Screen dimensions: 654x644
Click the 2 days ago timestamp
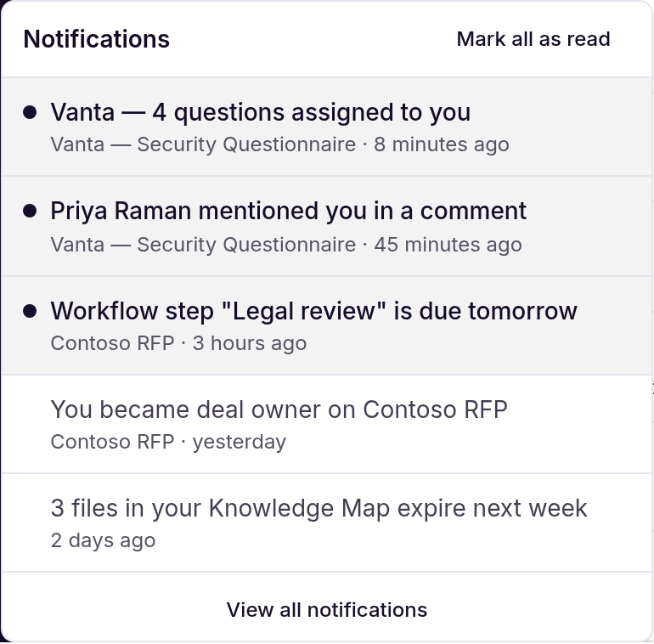pyautogui.click(x=103, y=540)
